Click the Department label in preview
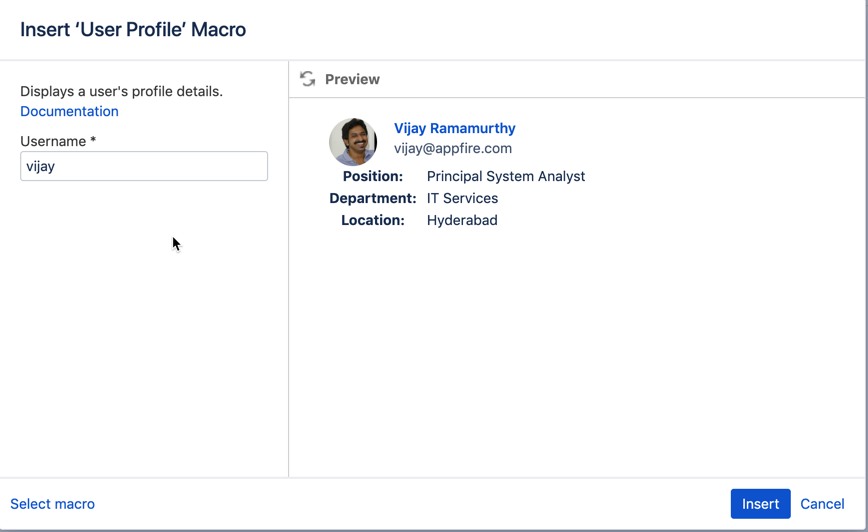The width and height of the screenshot is (868, 532). coord(372,198)
